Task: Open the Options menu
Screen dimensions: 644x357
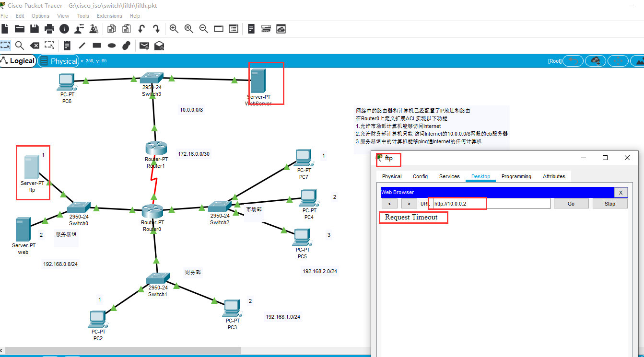Action: coord(40,16)
